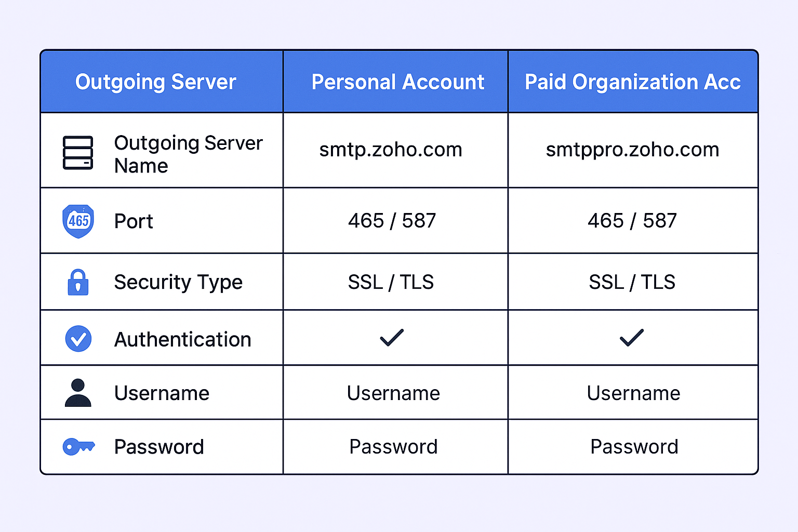
Task: Click smtp.zoho.com server name
Action: tap(391, 150)
